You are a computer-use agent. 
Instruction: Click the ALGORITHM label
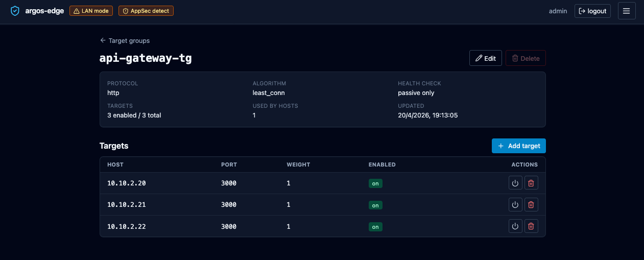(x=269, y=83)
